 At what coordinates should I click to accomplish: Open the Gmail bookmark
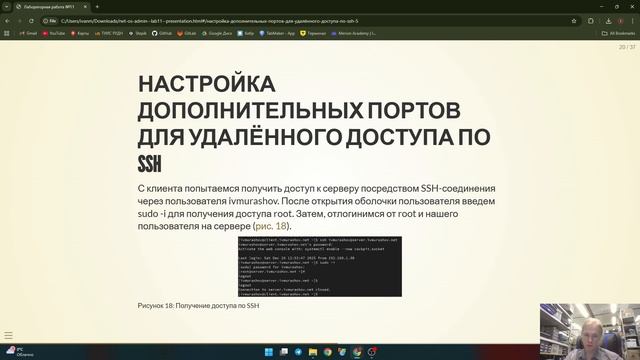[28, 33]
